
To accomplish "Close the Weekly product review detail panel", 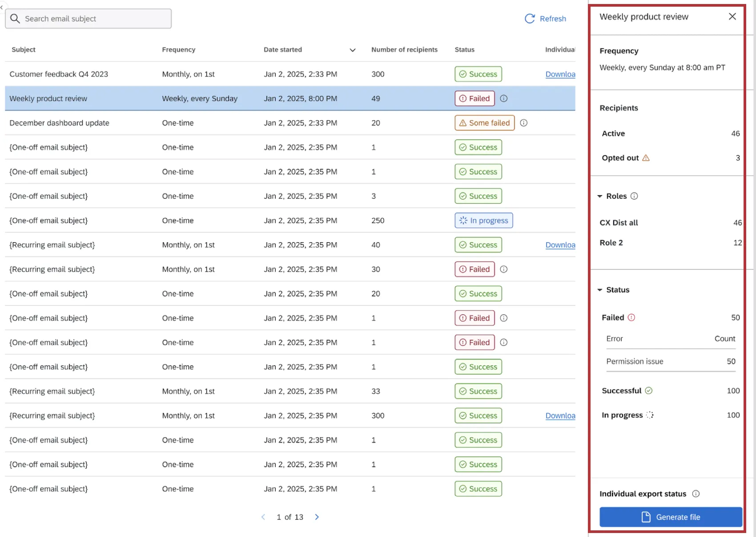I will point(732,16).
